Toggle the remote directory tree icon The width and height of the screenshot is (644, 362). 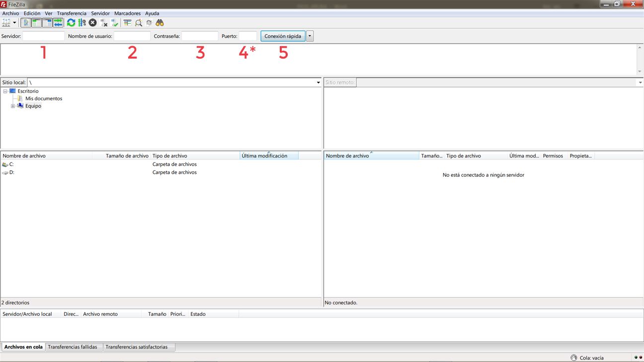(47, 23)
